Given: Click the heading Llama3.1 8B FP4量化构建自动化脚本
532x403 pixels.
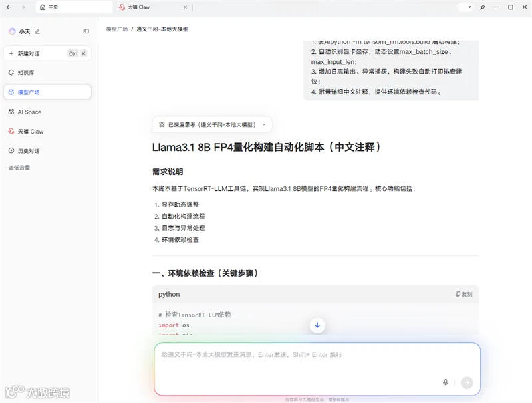Looking at the screenshot, I should (267, 147).
